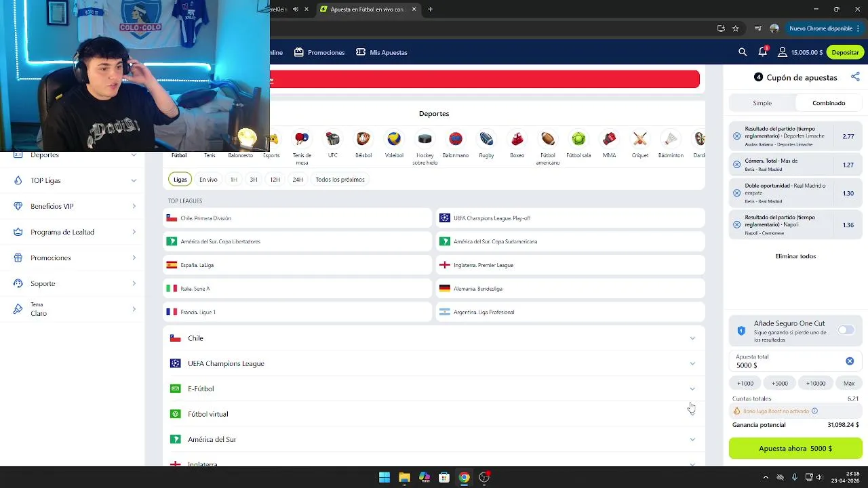Open Inglaterra Premier League link
The image size is (868, 488).
point(570,265)
